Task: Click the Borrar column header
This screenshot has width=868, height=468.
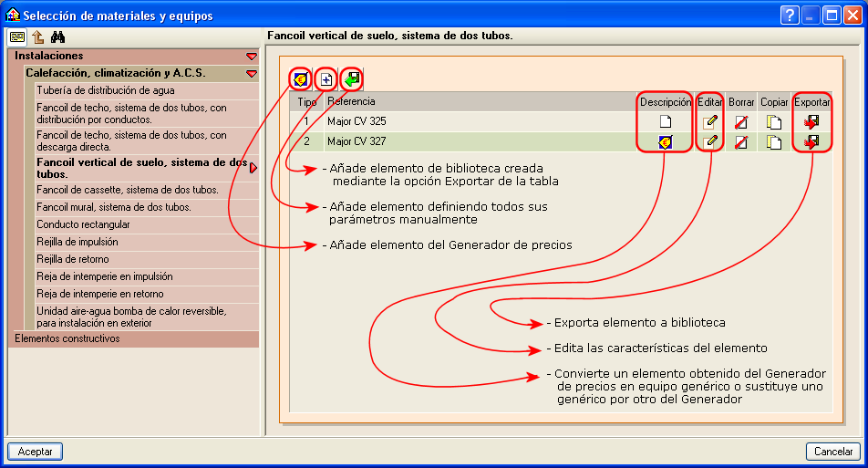Action: tap(741, 102)
